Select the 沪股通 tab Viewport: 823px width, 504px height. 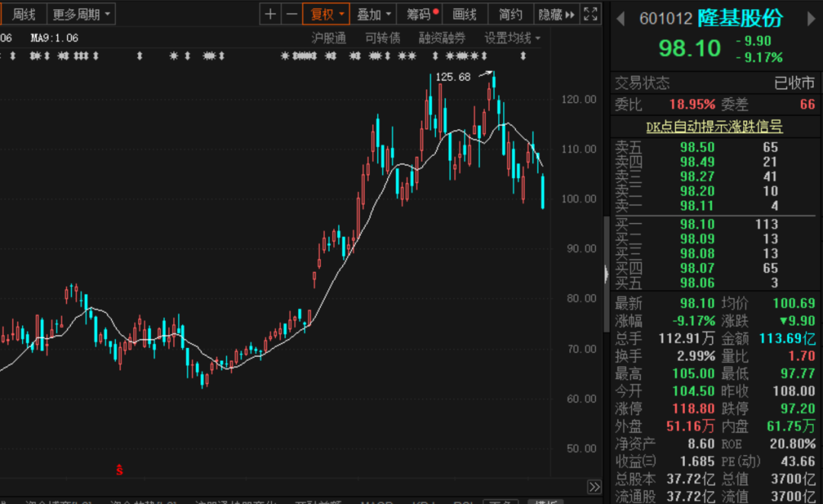click(x=328, y=37)
